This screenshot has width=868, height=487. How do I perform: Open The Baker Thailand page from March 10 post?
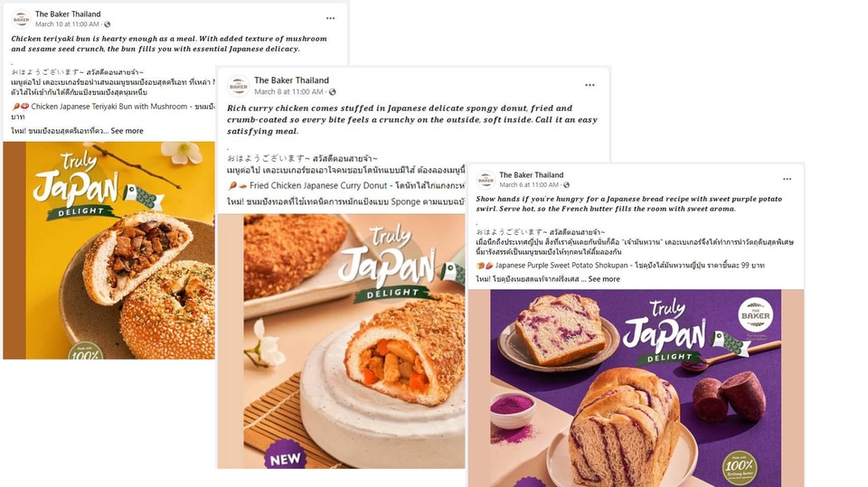pos(68,14)
